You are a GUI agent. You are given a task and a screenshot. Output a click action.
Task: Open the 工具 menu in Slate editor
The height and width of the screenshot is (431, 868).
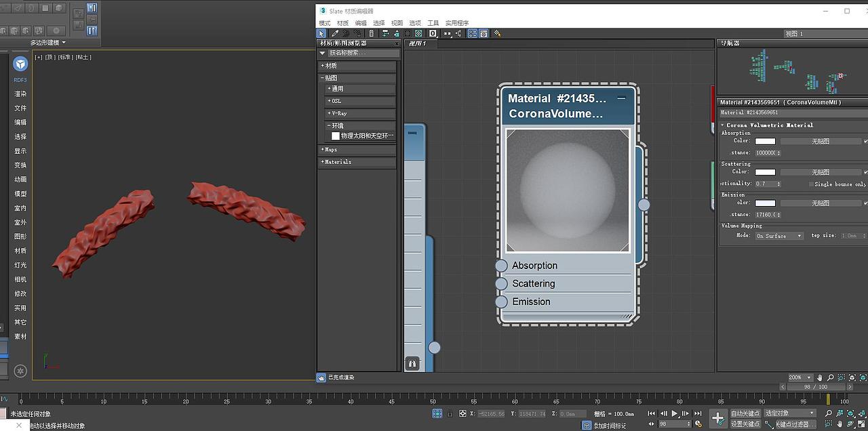tap(433, 23)
